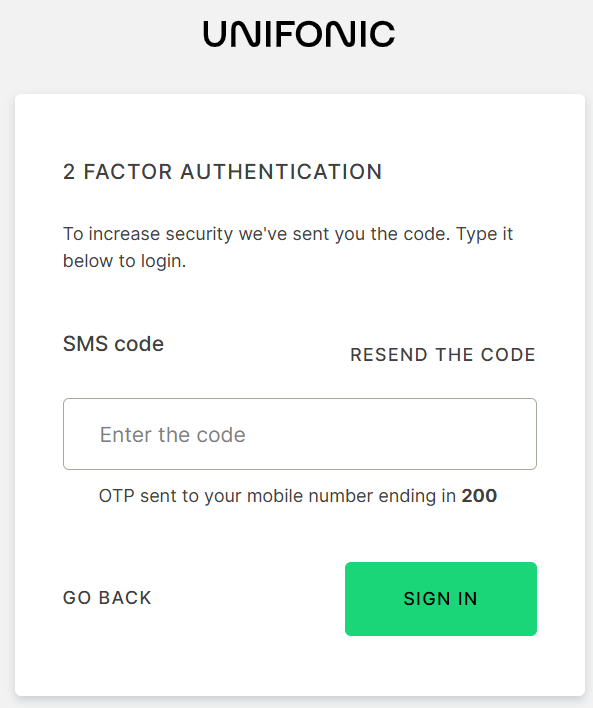Click the 'Type it' text in the description
The width and height of the screenshot is (593, 708).
[x=485, y=235]
